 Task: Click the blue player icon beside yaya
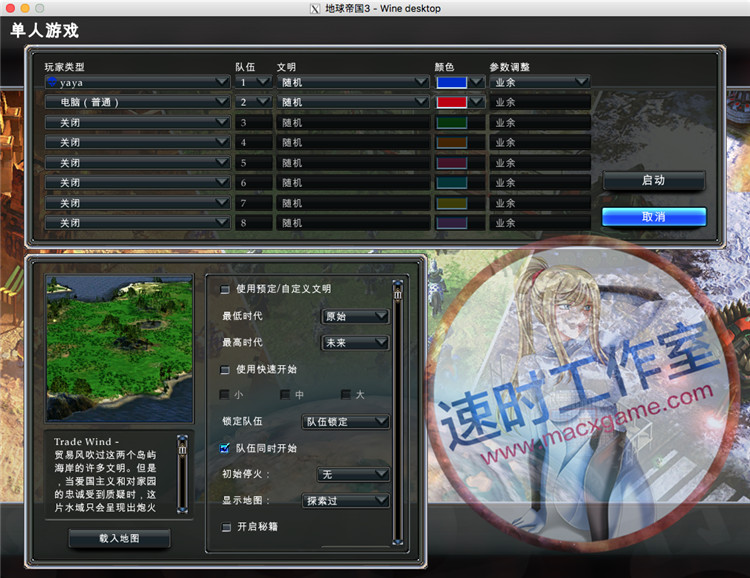click(x=52, y=82)
